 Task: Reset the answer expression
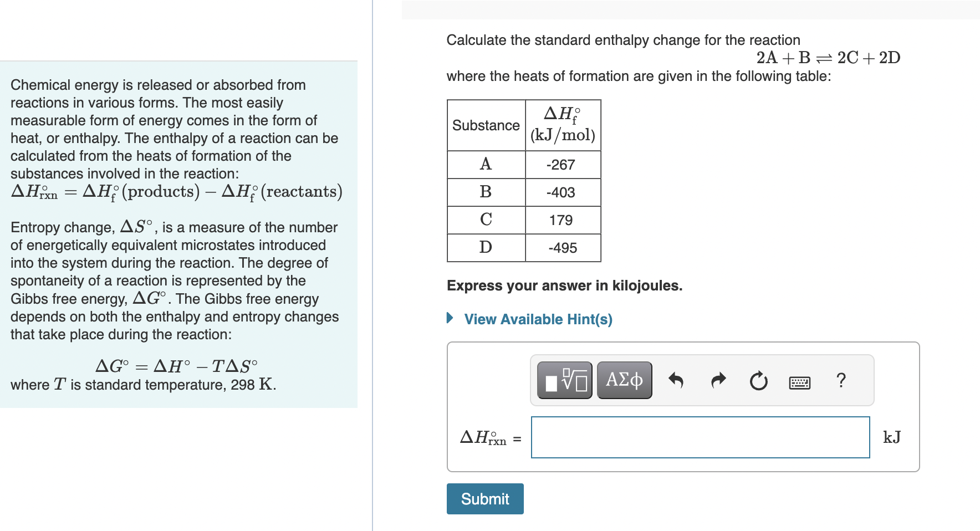[758, 380]
